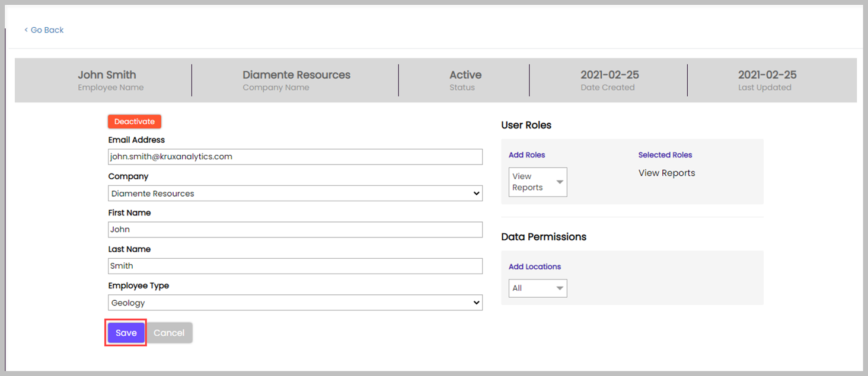Viewport: 868px width, 376px height.
Task: Expand the Add Locations dropdown
Action: pos(538,288)
